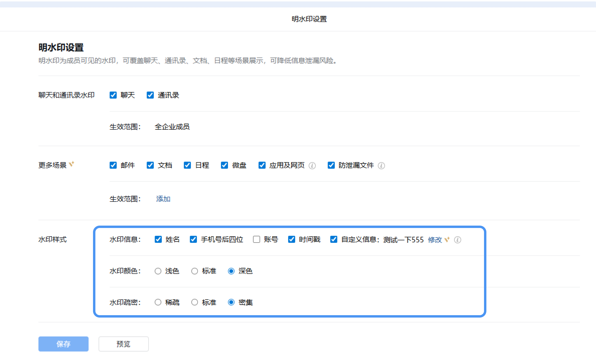Click custom info text 测试一下555
This screenshot has height=364, width=596.
coord(403,240)
